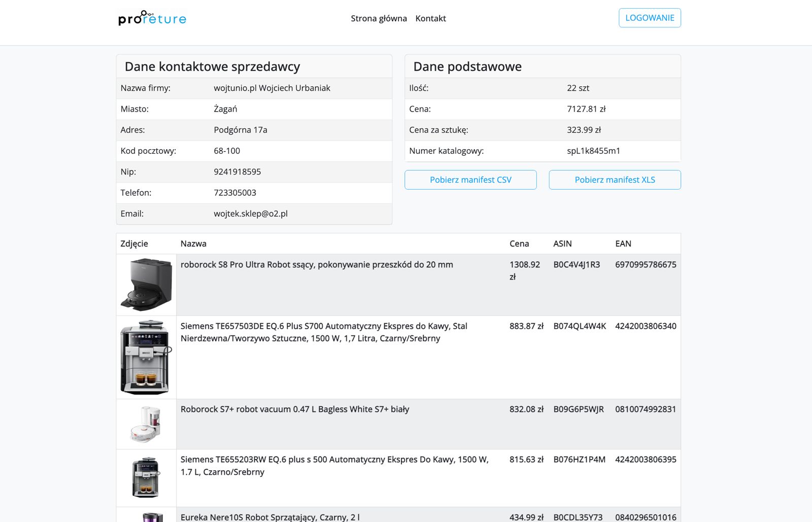Select total price 7127.81 zł

(x=586, y=109)
